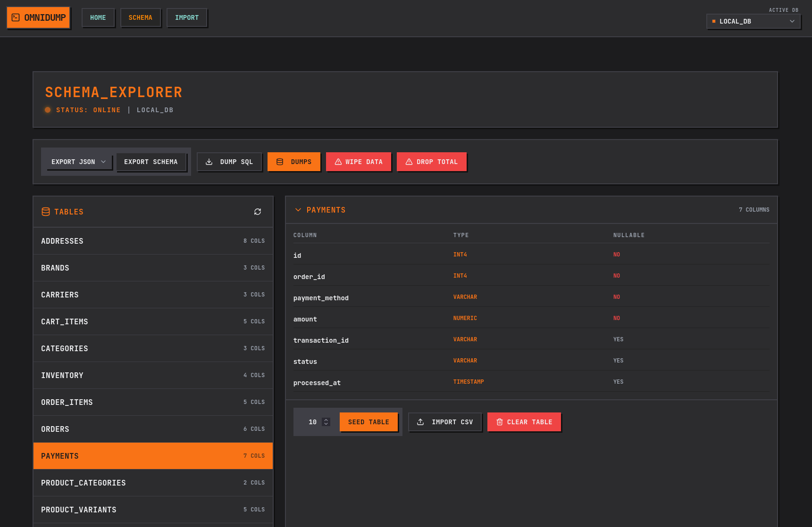Switch to the IMPORT navigation tab

(x=187, y=17)
